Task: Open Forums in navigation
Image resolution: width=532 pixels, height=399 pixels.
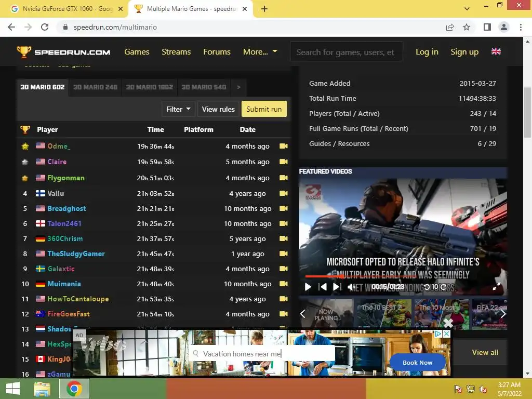Action: coord(217,52)
